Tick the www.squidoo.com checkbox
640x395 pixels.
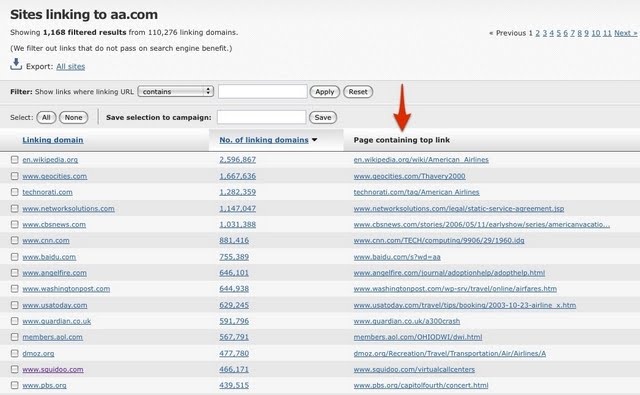click(15, 369)
